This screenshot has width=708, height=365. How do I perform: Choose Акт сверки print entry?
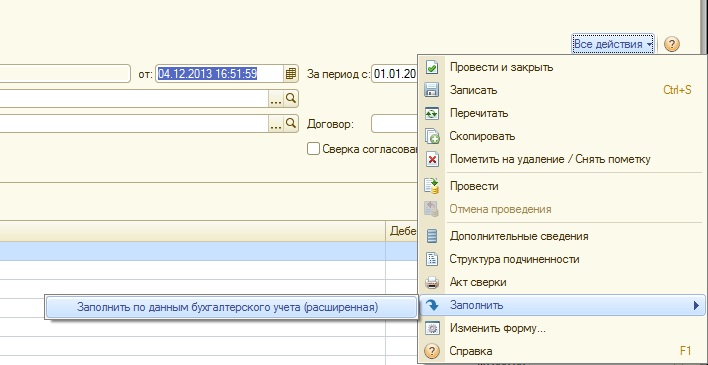pyautogui.click(x=562, y=282)
